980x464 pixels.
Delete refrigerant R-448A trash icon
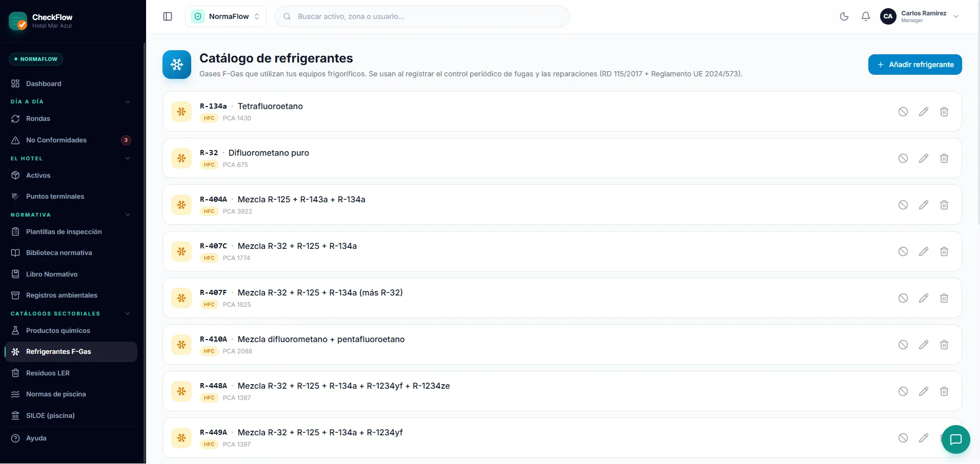tap(944, 391)
